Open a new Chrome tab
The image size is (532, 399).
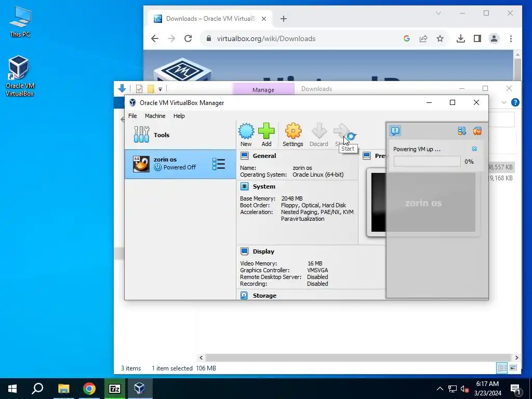[x=284, y=19]
